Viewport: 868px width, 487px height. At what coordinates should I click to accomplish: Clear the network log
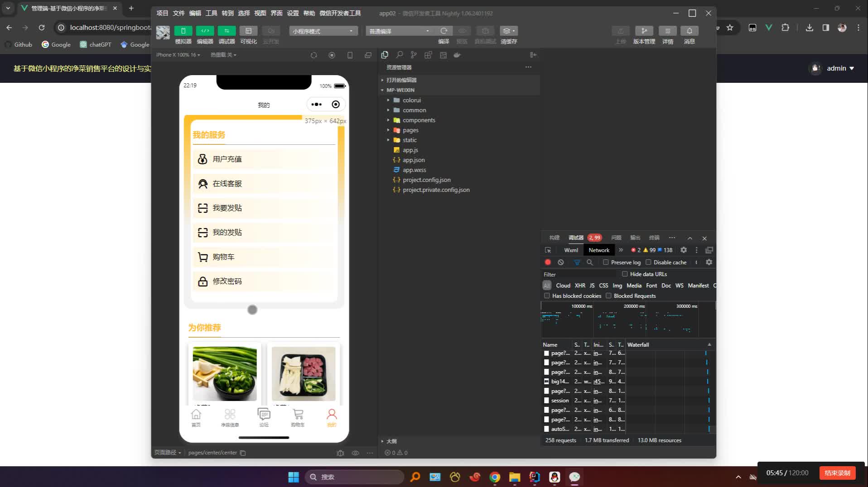561,262
